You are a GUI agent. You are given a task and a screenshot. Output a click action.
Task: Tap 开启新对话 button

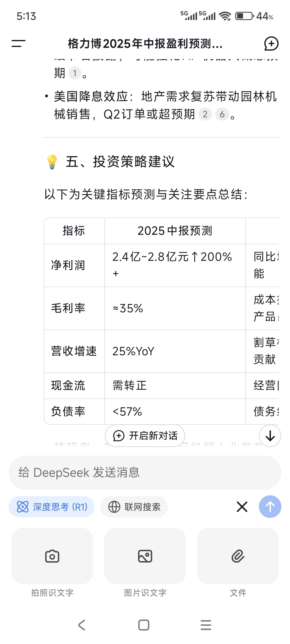[x=145, y=436]
